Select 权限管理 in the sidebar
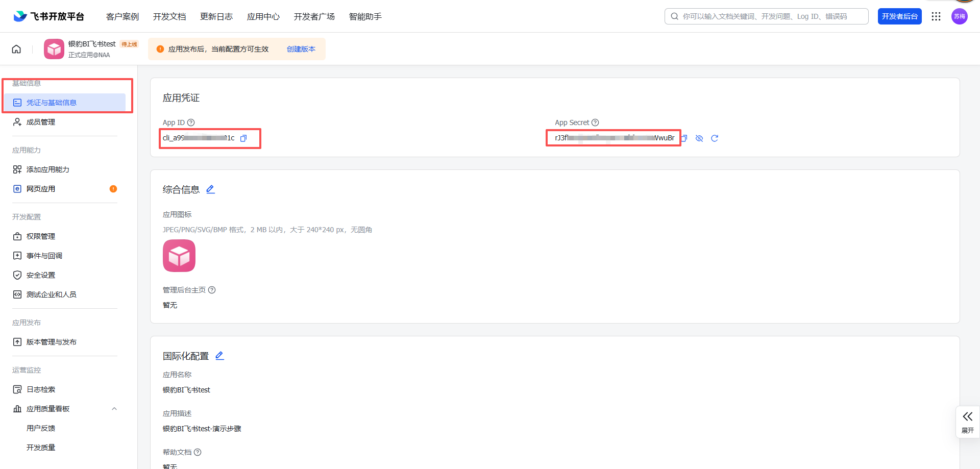 (41, 236)
